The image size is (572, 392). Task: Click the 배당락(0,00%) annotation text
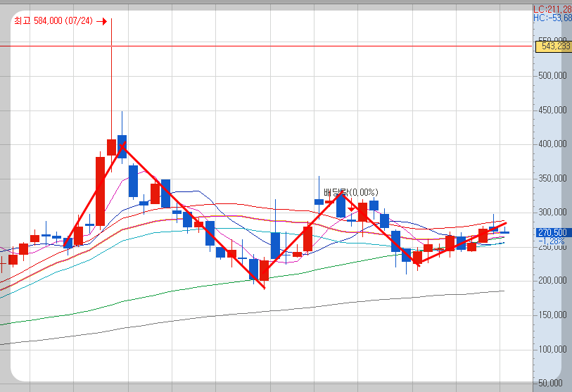coord(350,192)
